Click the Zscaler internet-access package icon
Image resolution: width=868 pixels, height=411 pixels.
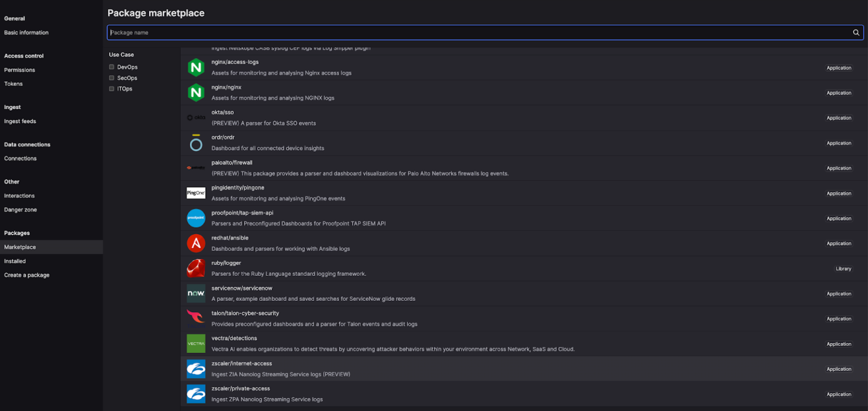coord(196,369)
